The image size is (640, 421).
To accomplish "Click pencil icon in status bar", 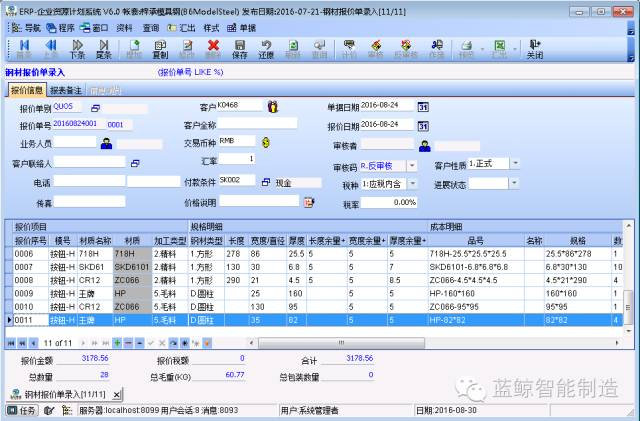I will (49, 410).
